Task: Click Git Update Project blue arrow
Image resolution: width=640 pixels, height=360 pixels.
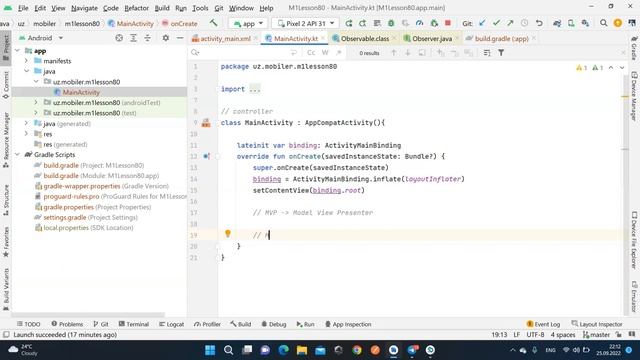Action: [x=482, y=23]
